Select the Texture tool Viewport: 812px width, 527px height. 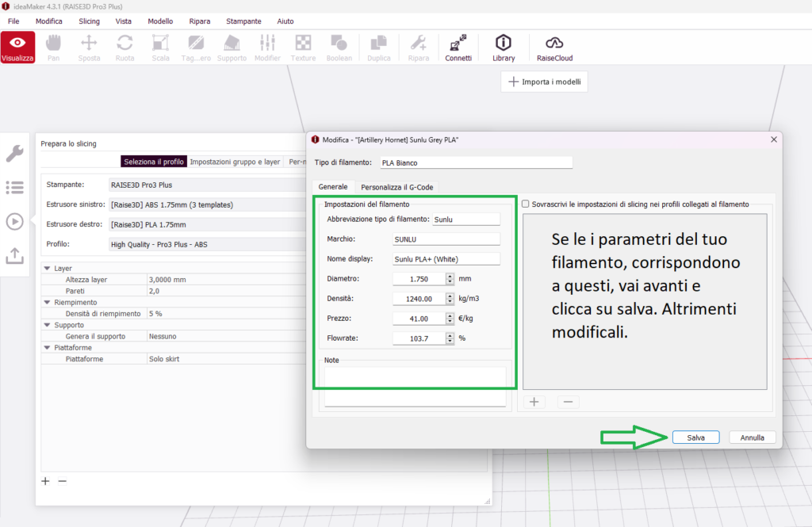tap(303, 48)
